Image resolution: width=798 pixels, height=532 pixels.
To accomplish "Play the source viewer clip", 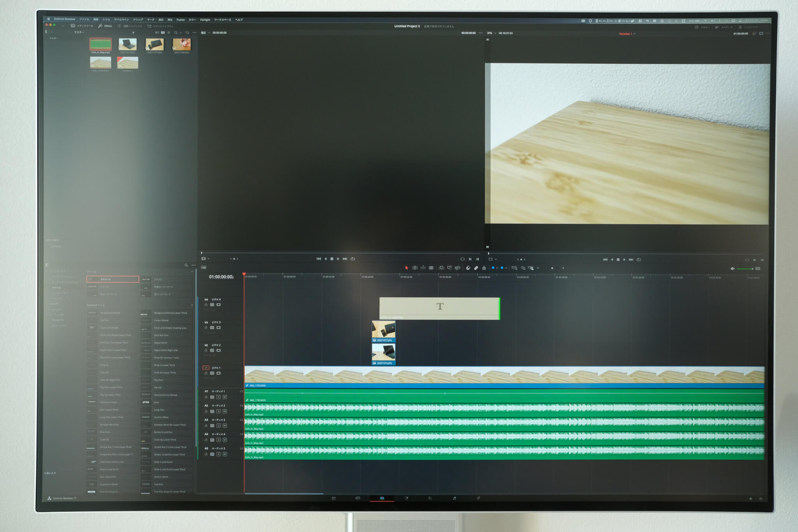I will [x=338, y=259].
